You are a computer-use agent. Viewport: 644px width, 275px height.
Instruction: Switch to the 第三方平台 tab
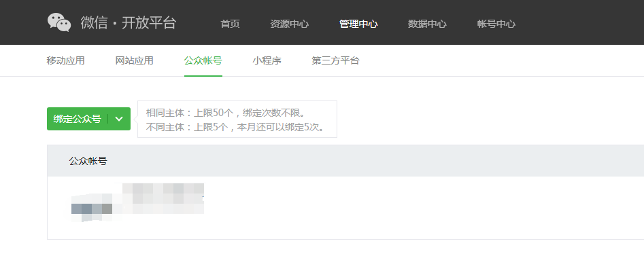[x=335, y=60]
